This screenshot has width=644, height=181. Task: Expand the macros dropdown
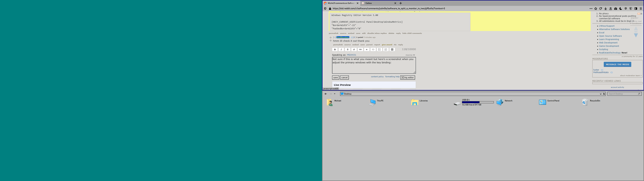[410, 55]
